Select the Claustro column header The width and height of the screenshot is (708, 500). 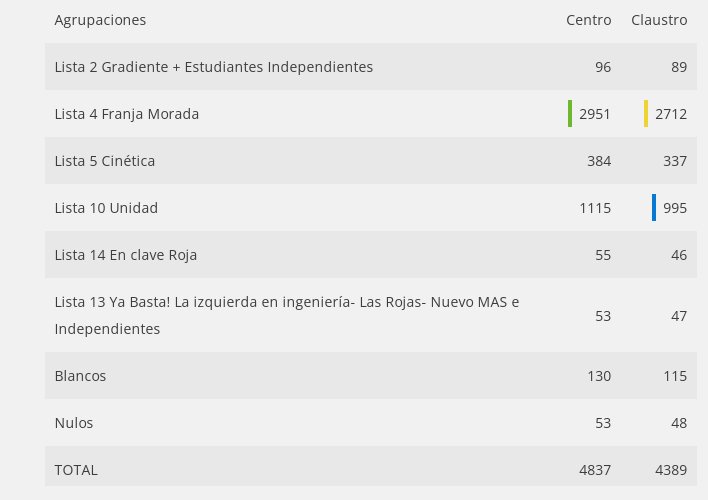click(x=659, y=20)
